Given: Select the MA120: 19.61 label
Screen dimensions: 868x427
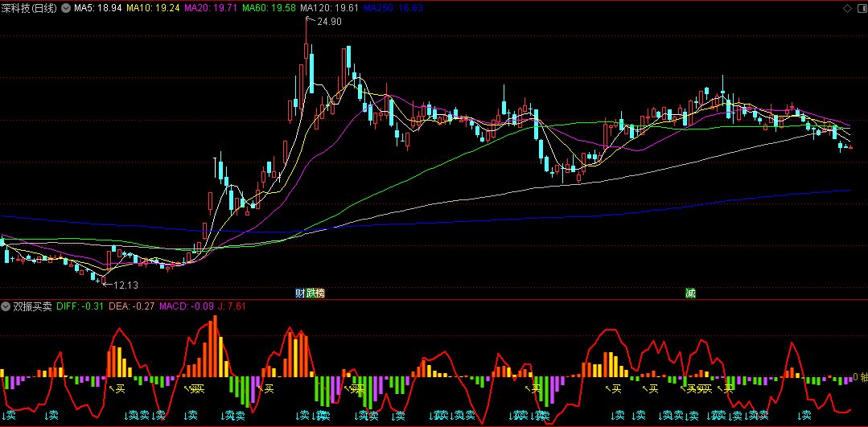Looking at the screenshot, I should [329, 8].
